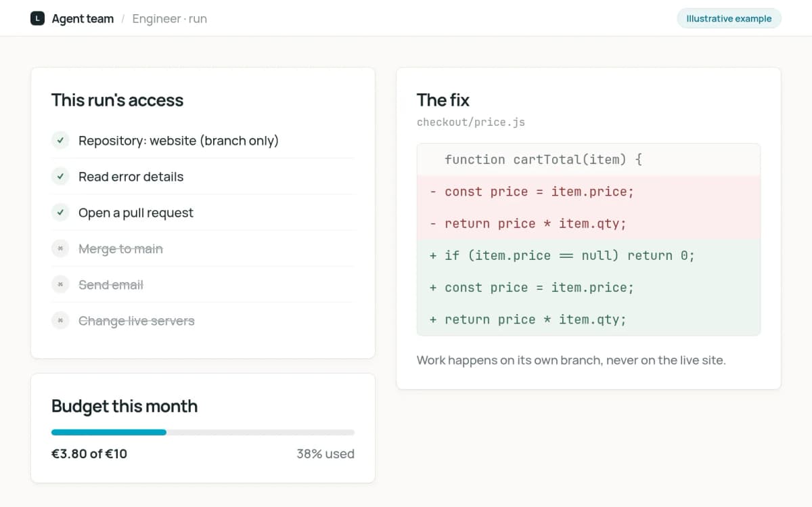
Task: Select the Repository: website (branch only) text
Action: [x=179, y=141]
